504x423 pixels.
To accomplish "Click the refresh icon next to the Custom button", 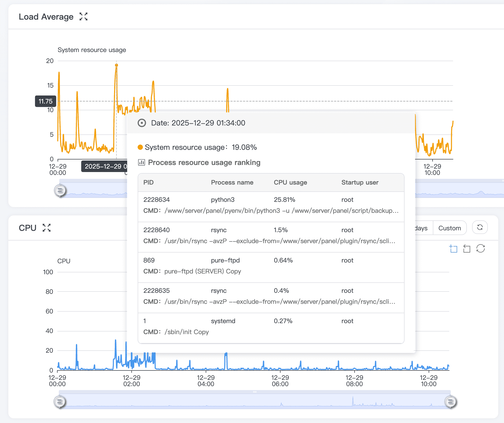I will point(480,227).
